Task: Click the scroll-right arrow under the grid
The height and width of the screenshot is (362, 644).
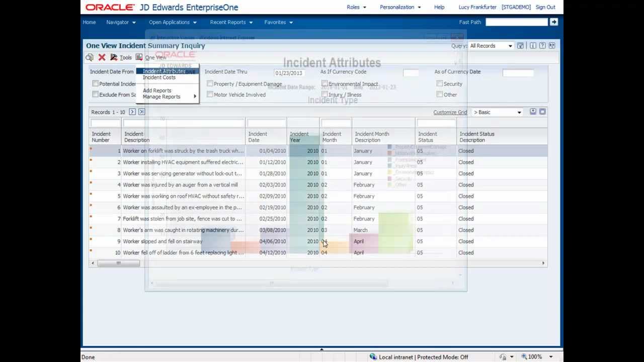Action: point(543,263)
